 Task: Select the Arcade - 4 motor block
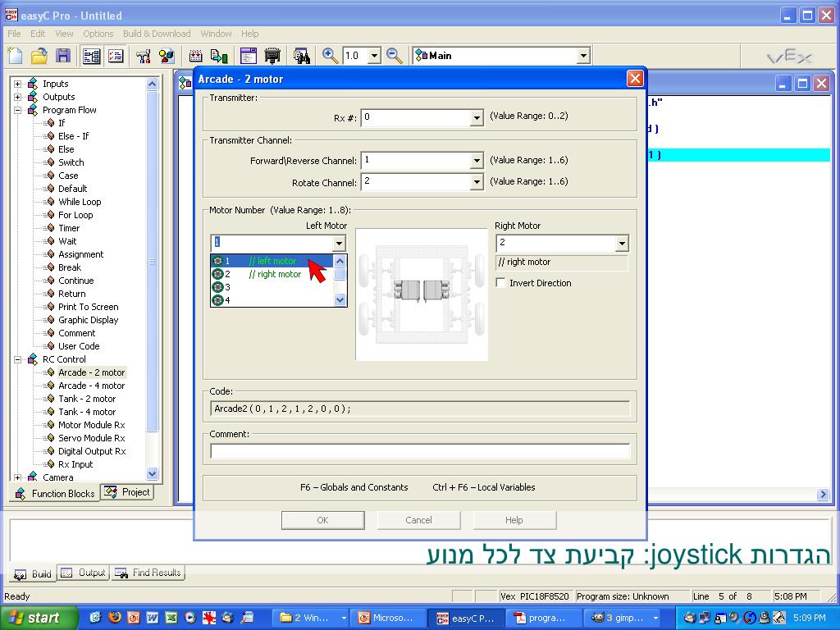point(92,386)
